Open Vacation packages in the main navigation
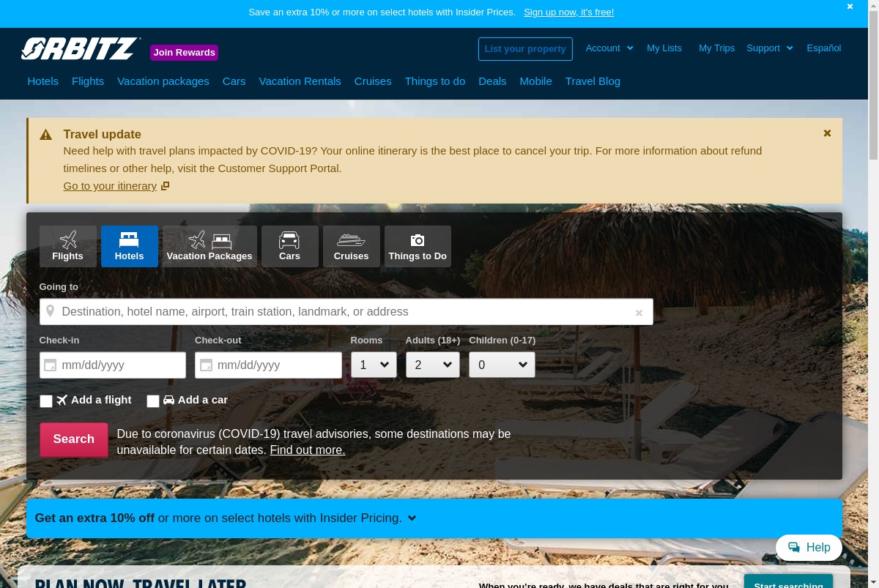The image size is (879, 588). click(x=163, y=81)
